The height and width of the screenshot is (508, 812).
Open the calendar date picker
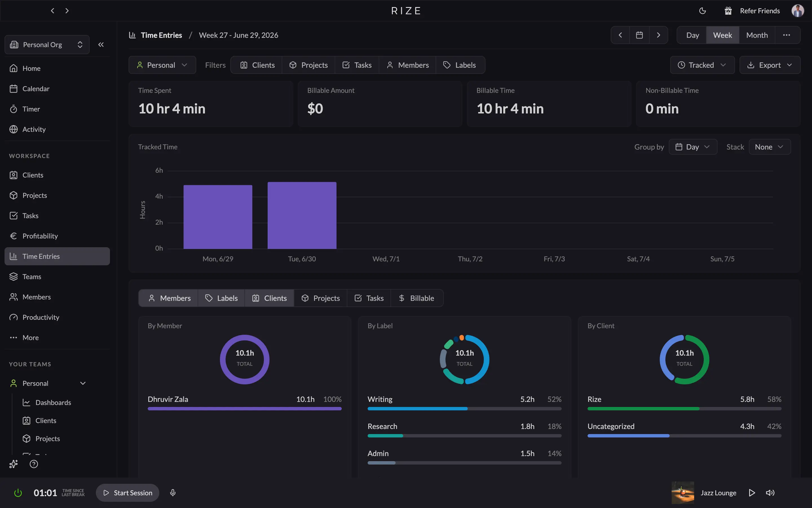(639, 35)
